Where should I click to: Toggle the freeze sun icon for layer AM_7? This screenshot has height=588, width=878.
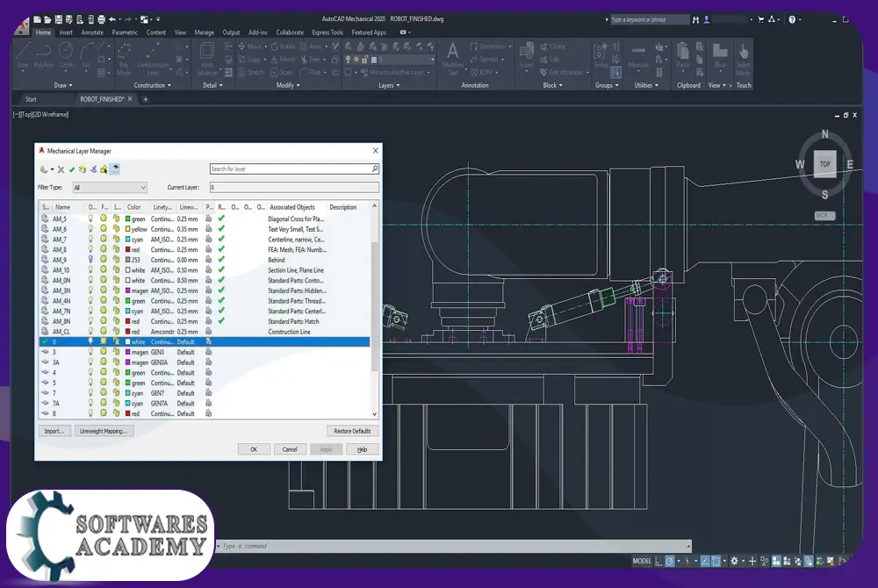(x=104, y=239)
